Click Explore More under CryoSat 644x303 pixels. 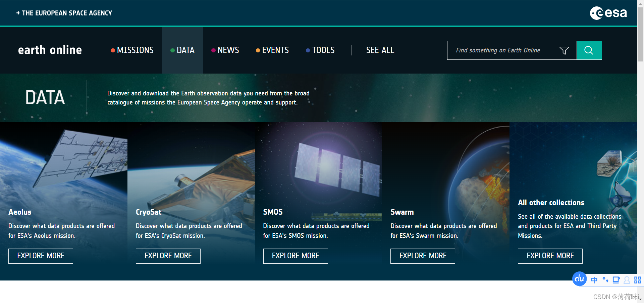(x=168, y=256)
